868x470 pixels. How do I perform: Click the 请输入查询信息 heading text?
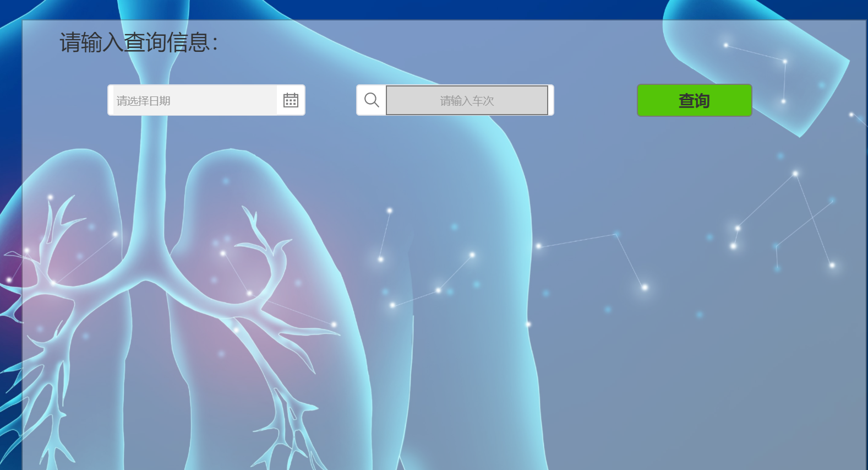pos(139,42)
